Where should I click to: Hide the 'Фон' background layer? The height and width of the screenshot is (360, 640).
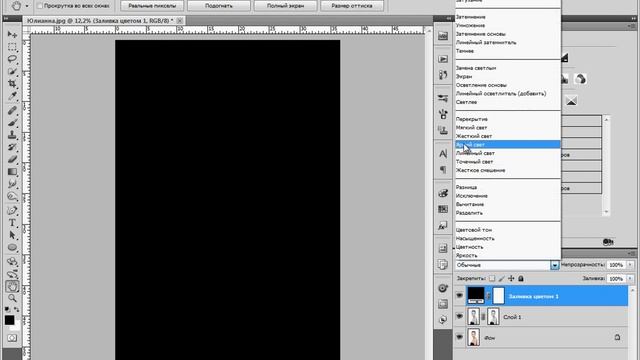[x=460, y=337]
